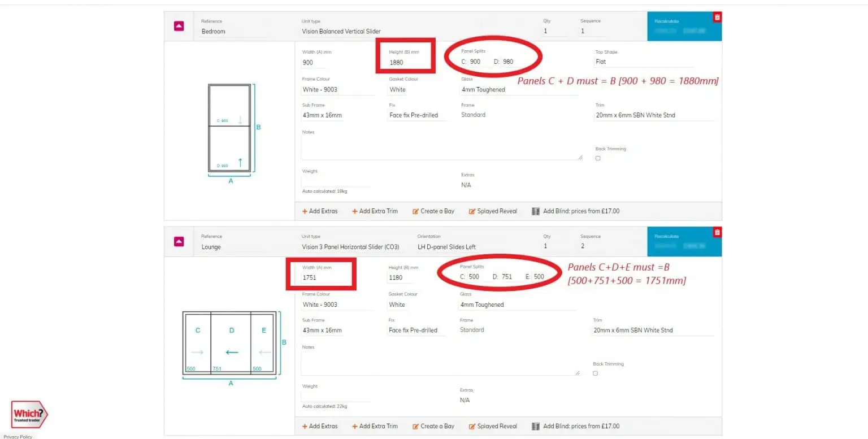This screenshot has height=439, width=868.
Task: Collapse the Lounge unit with pink arrow icon
Action: point(179,242)
